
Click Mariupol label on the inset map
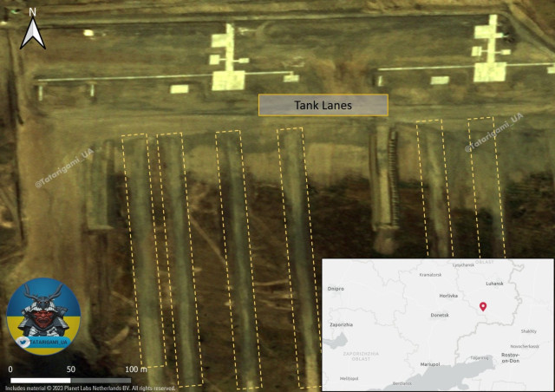(430, 364)
